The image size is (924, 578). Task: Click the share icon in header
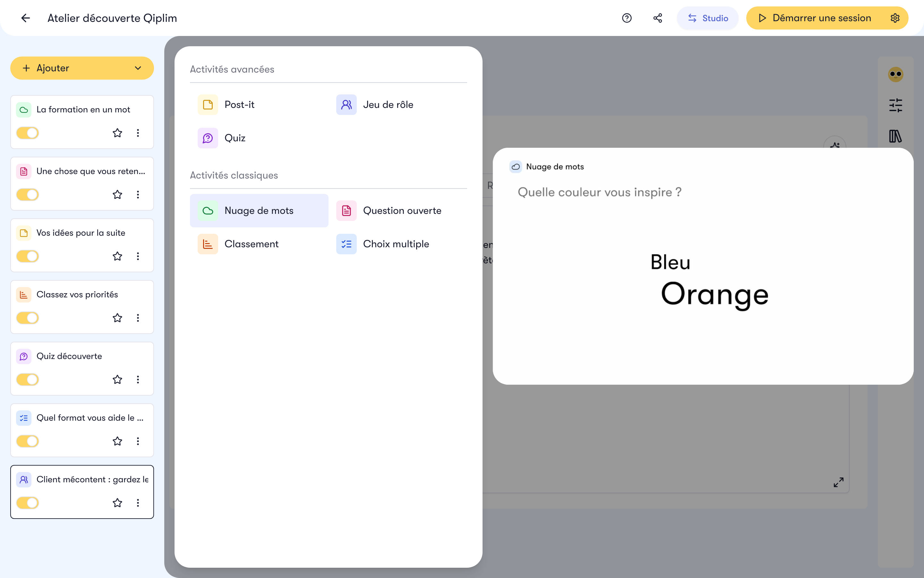coord(657,18)
